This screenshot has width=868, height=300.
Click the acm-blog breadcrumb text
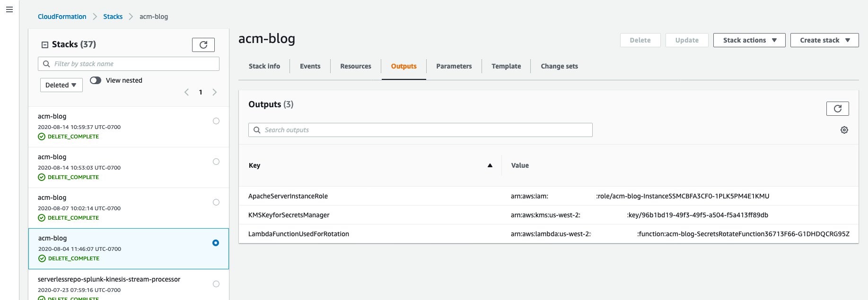pos(154,17)
